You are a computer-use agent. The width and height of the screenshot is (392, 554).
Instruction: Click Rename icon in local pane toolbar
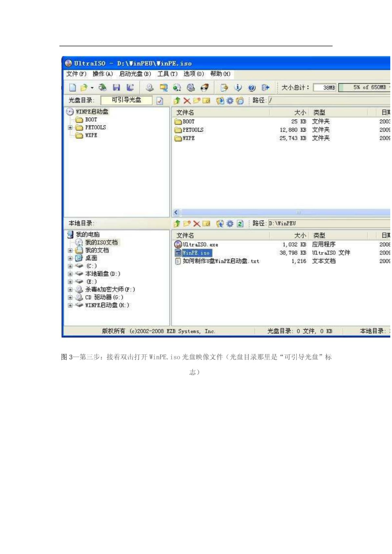coord(207,224)
